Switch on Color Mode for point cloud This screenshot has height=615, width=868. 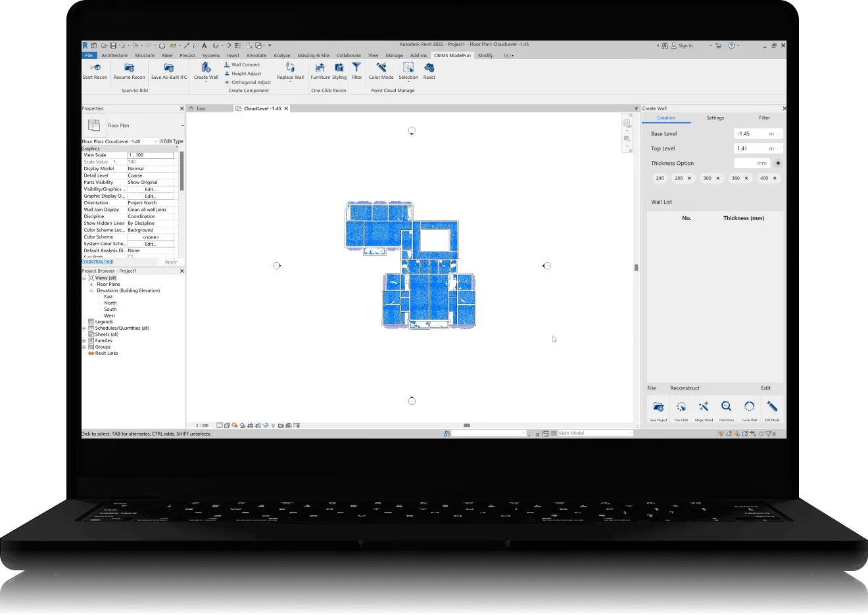click(x=381, y=68)
